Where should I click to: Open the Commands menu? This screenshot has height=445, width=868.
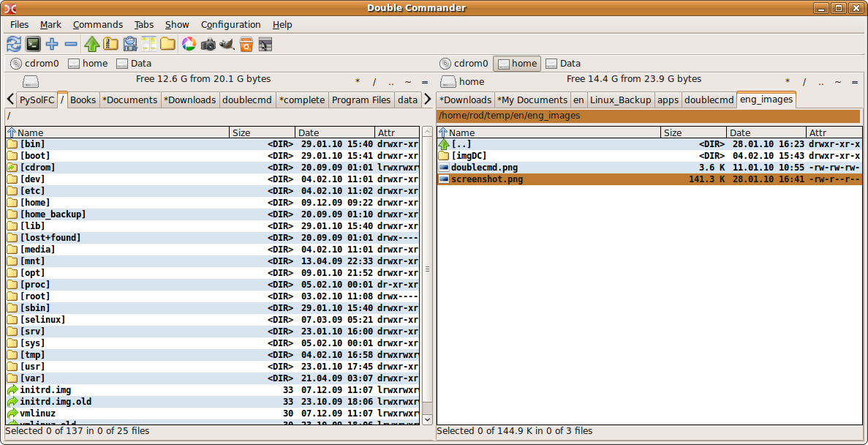click(98, 25)
